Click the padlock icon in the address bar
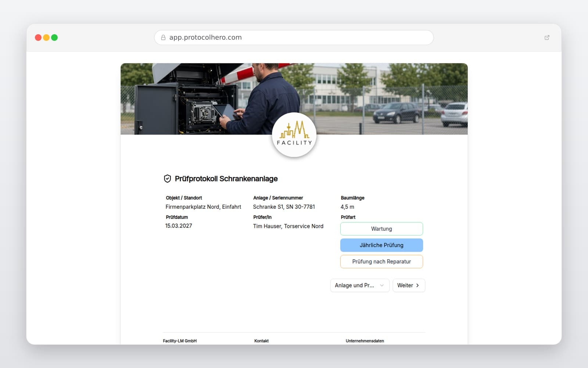 pos(163,38)
